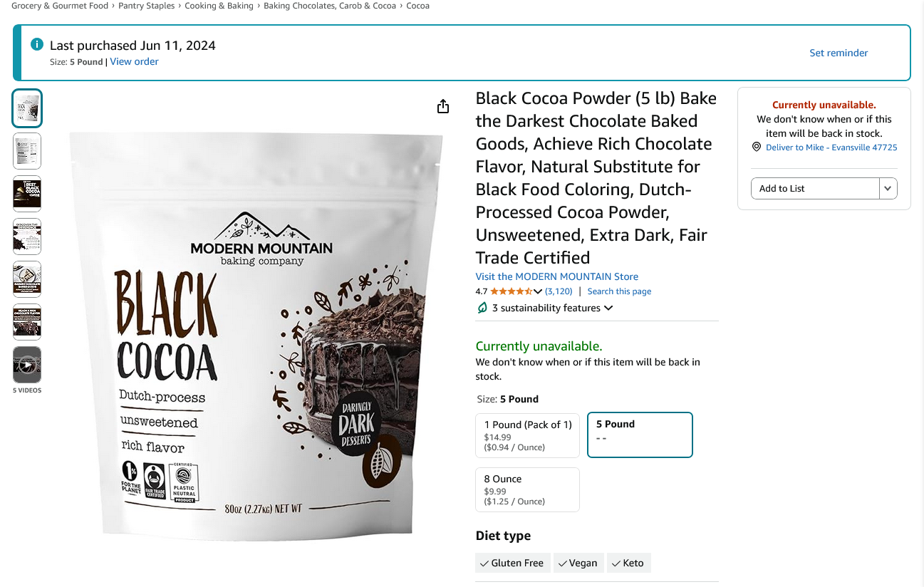924x587 pixels.
Task: Expand the 3 sustainability features chevron
Action: 608,308
